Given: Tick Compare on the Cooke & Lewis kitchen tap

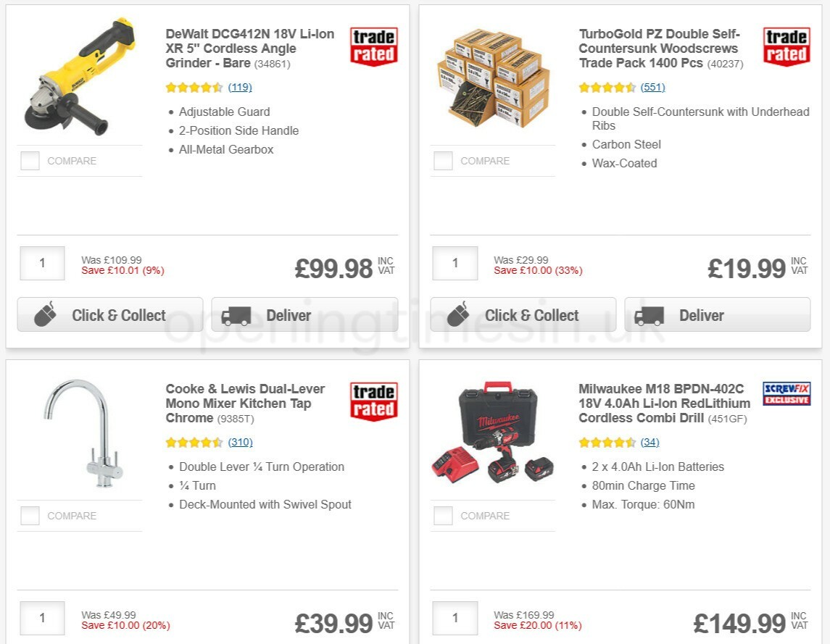Looking at the screenshot, I should pyautogui.click(x=30, y=516).
